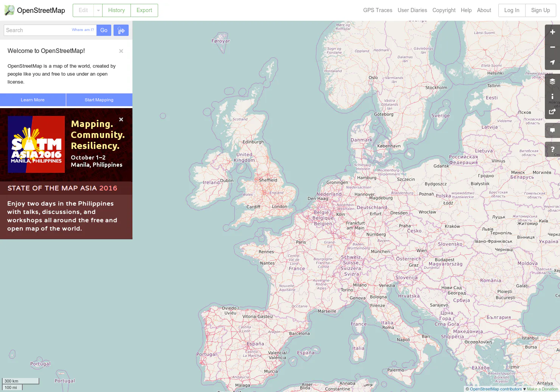Click the STATE OF THE MAP ASIA 2016 heading
The height and width of the screenshot is (392, 560).
(62, 188)
